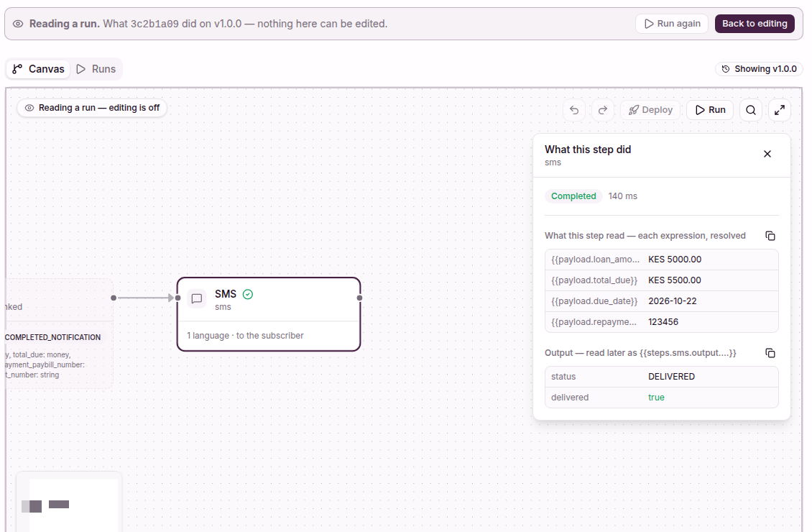This screenshot has height=532, width=812.
Task: Click the SMS node right output port
Action: tap(359, 298)
